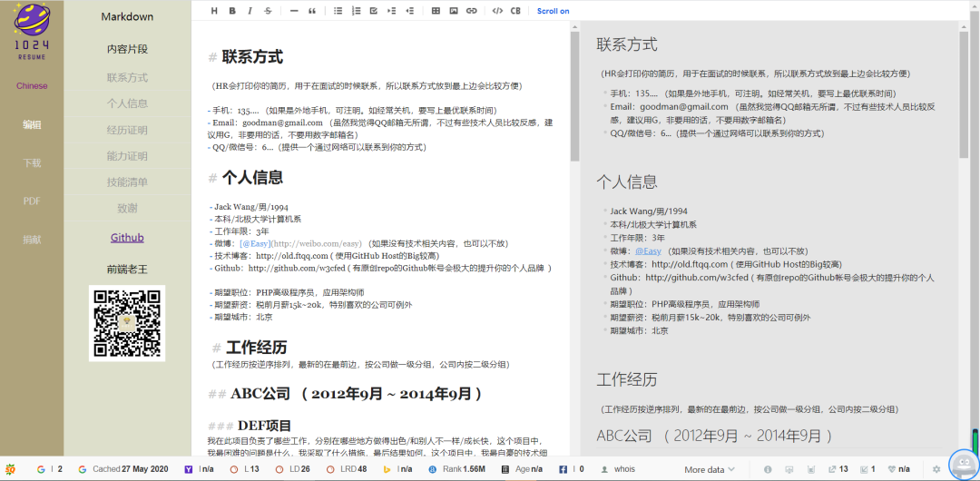Open Alexa Rank 1.56M entry
The image size is (980, 481).
click(x=456, y=469)
